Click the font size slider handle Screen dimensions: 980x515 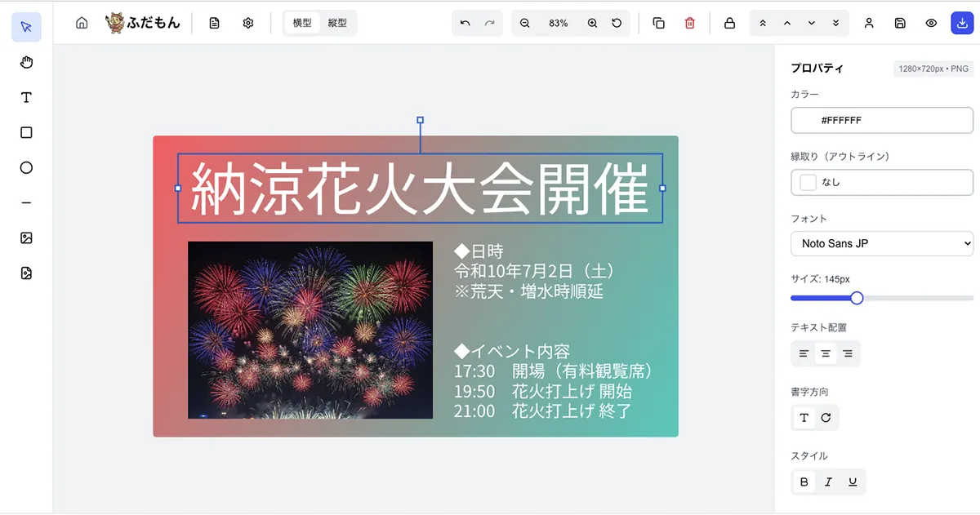[857, 298]
